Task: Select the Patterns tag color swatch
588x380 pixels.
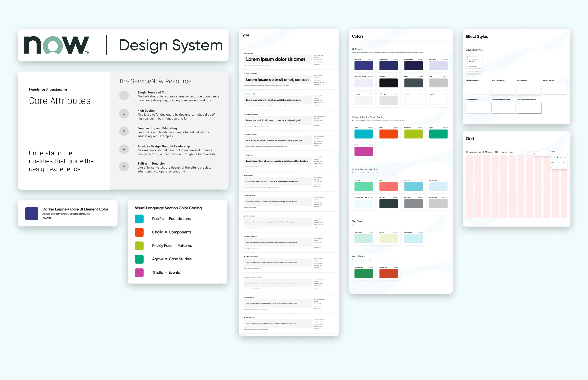Action: tap(388, 239)
